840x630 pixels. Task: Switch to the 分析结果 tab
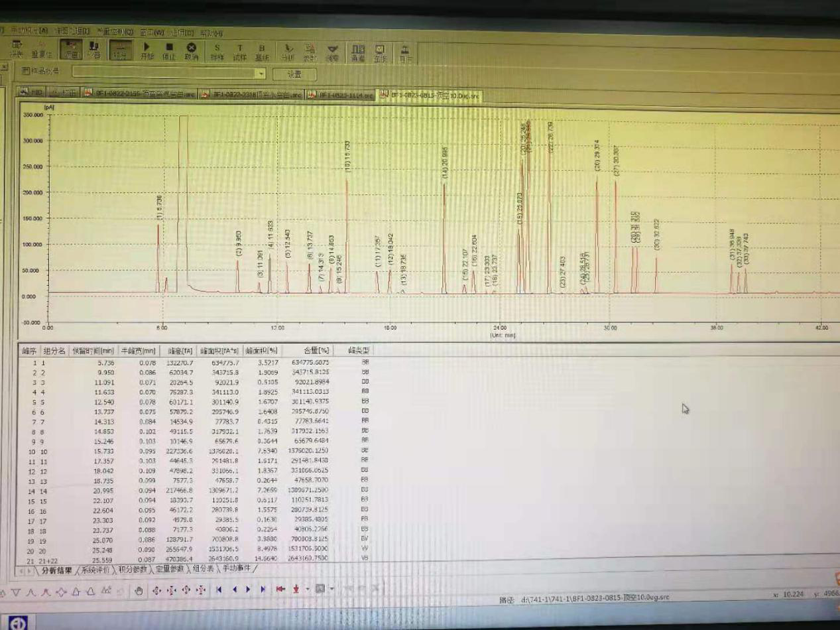click(x=58, y=569)
